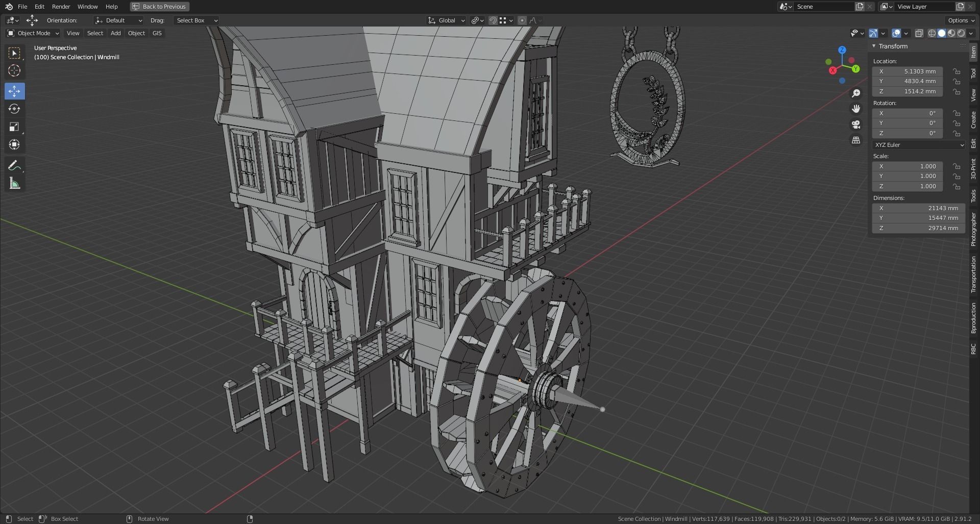Open the Object Mode dropdown

pos(33,33)
